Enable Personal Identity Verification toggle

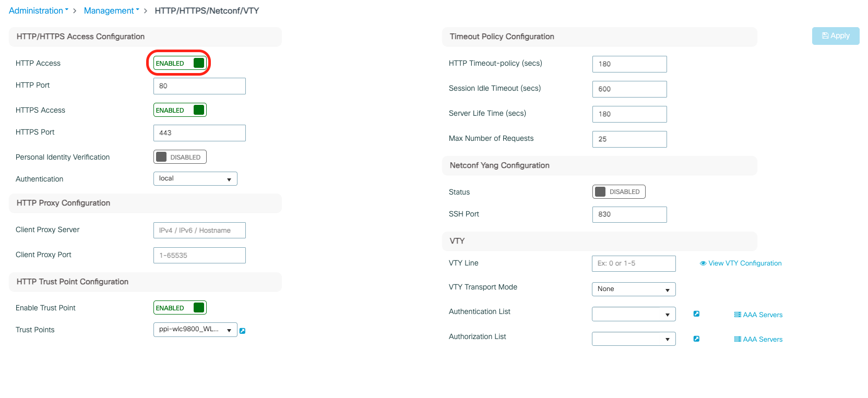180,157
